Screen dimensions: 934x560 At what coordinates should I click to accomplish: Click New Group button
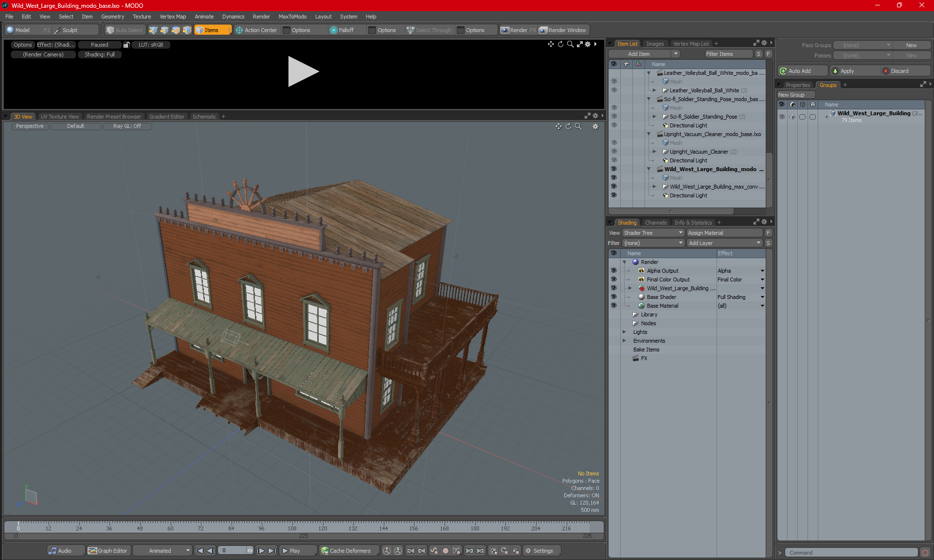796,95
